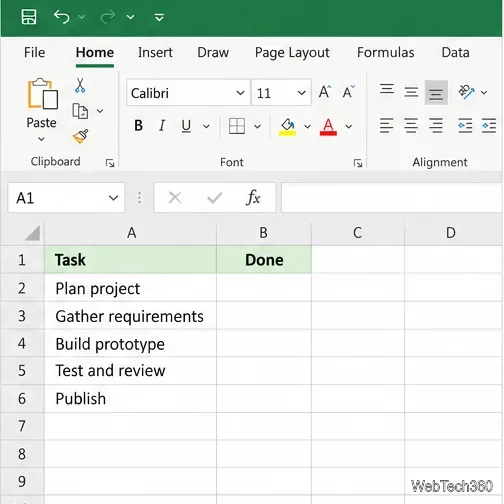Switch to the Insert tab
504x504 pixels.
155,53
